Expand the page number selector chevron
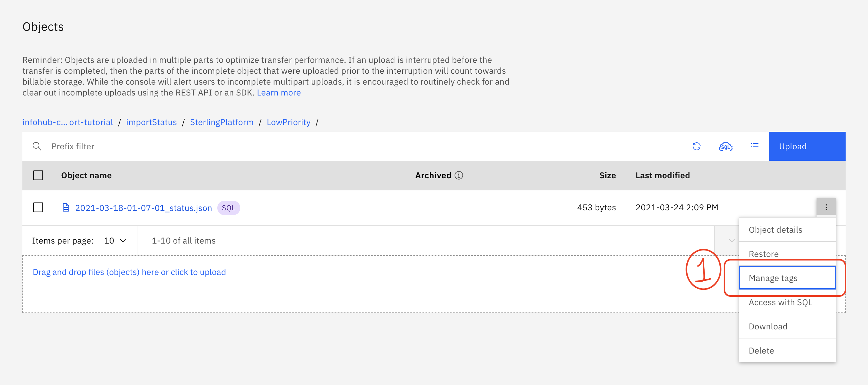This screenshot has width=868, height=385. tap(731, 241)
